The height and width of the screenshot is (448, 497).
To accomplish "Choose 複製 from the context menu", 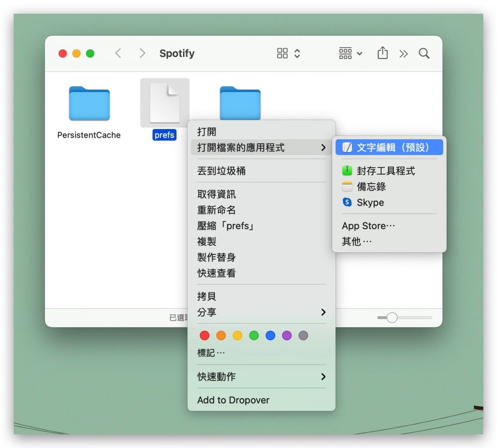I will (x=261, y=242).
